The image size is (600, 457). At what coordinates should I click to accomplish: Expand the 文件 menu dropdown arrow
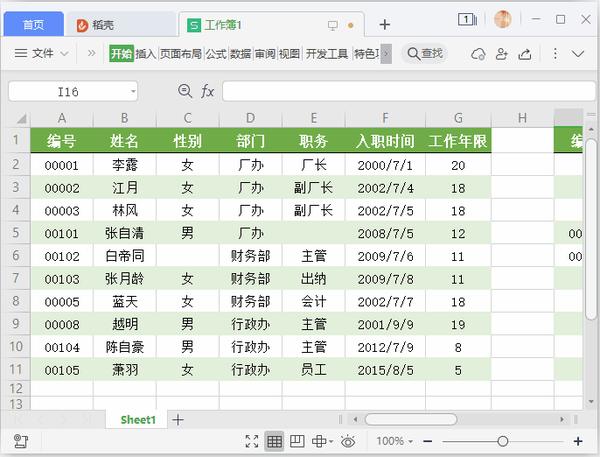(x=65, y=54)
